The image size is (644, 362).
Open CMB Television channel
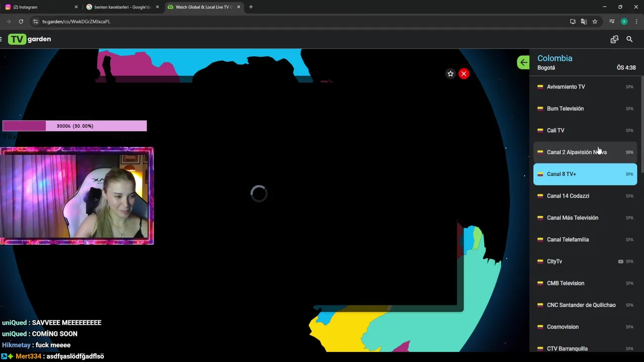(585, 283)
